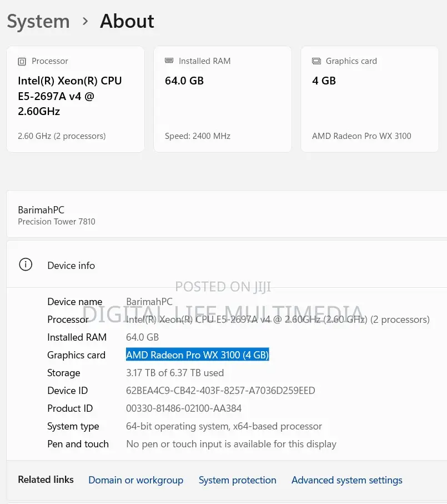Select the Installed RAM summary card

click(223, 99)
